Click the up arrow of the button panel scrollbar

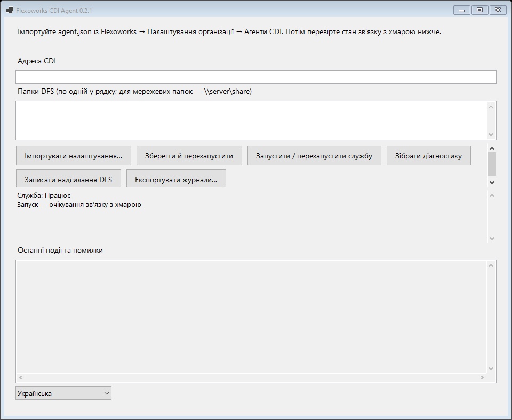click(x=492, y=148)
